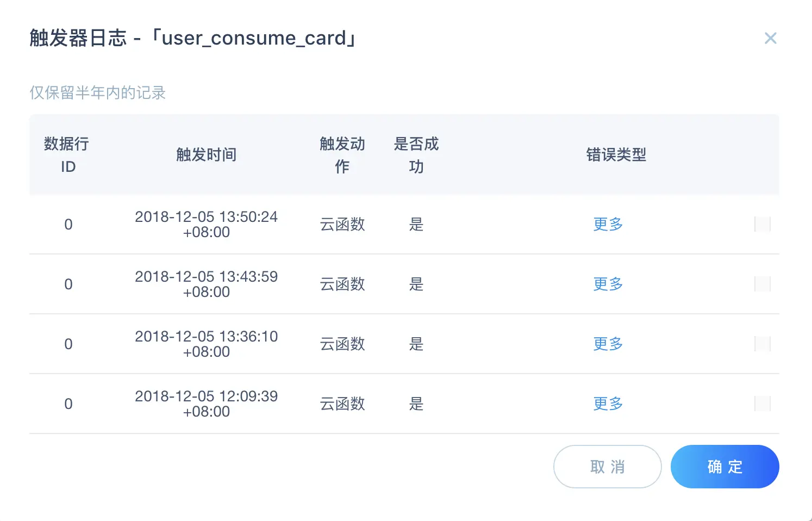Select the 2018-12-05 13:50:24 timestamp cell
812x521 pixels.
tap(206, 224)
